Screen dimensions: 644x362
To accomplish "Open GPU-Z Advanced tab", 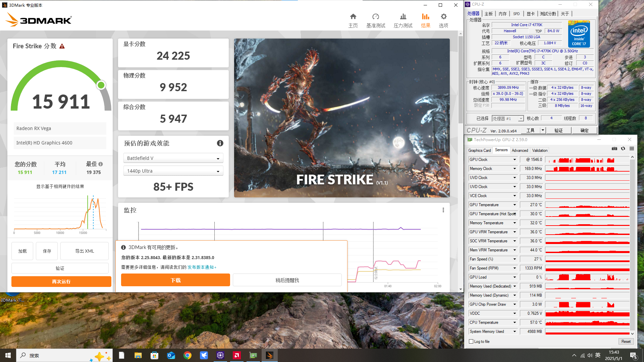I will click(x=520, y=150).
